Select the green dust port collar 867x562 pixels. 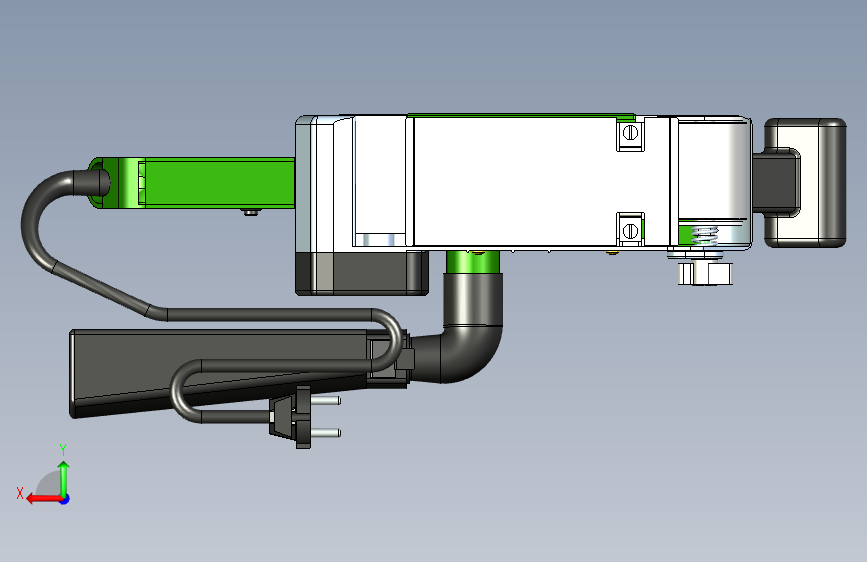(473, 262)
